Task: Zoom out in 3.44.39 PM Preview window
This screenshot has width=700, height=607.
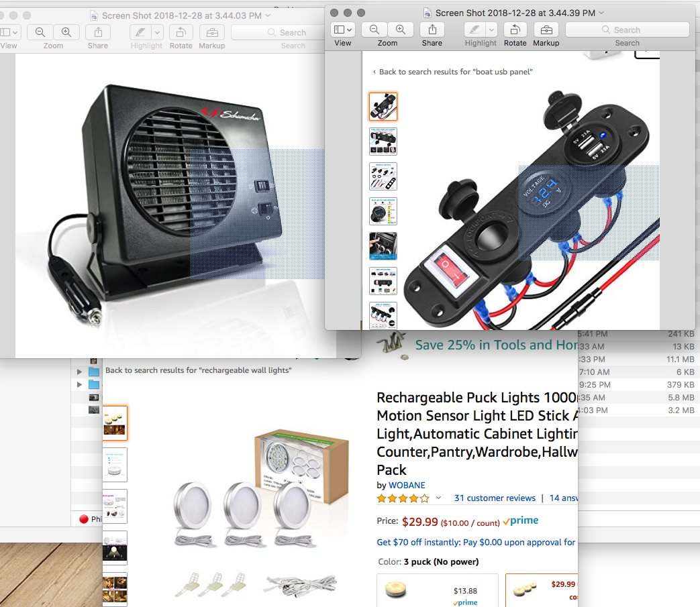Action: (374, 30)
